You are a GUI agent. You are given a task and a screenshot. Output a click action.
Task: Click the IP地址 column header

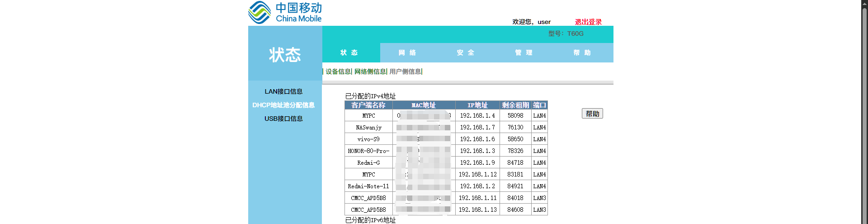tap(477, 105)
